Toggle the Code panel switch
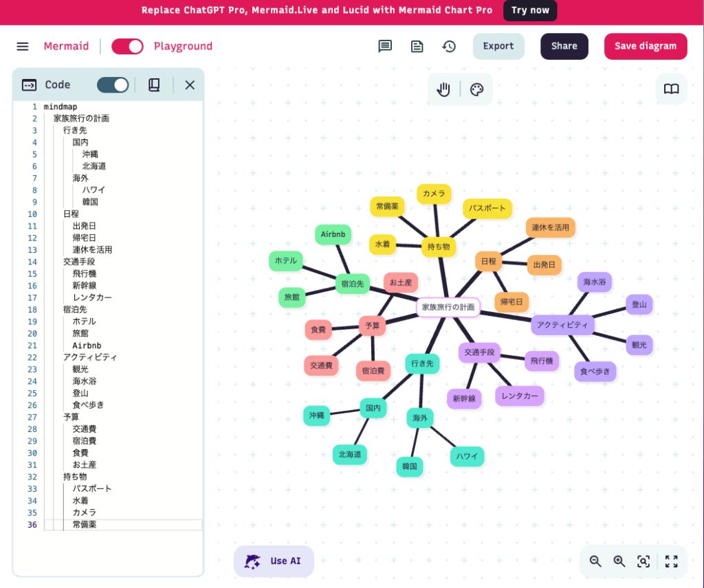 [x=113, y=84]
